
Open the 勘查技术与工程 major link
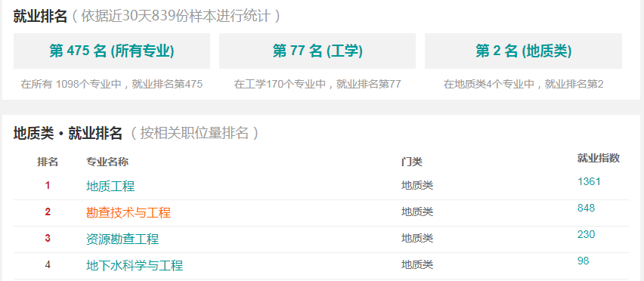coord(128,212)
